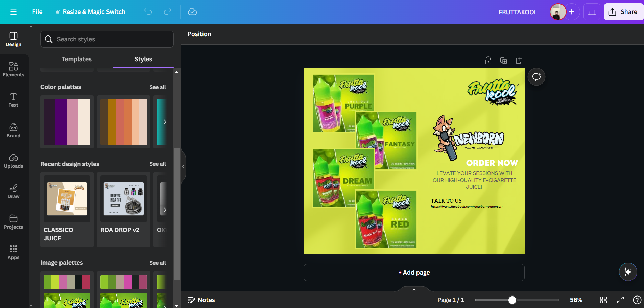Open the File menu

coord(37,12)
